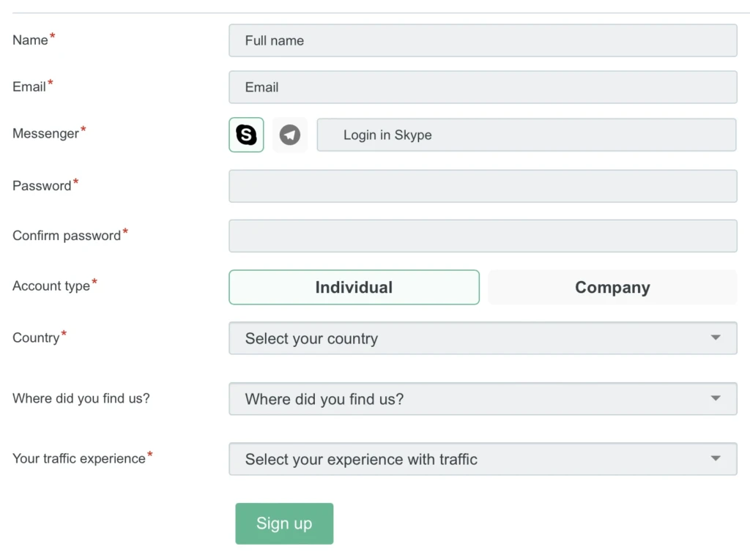Expand the Where did you find us dropdown
750x560 pixels.
pos(483,399)
